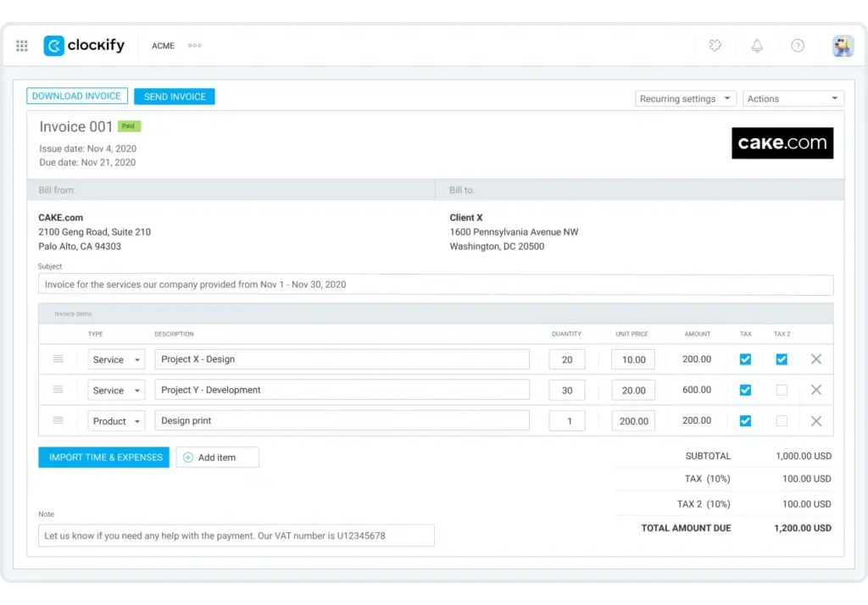Edit the Project Y - Development description
The image size is (868, 605).
[x=342, y=390]
